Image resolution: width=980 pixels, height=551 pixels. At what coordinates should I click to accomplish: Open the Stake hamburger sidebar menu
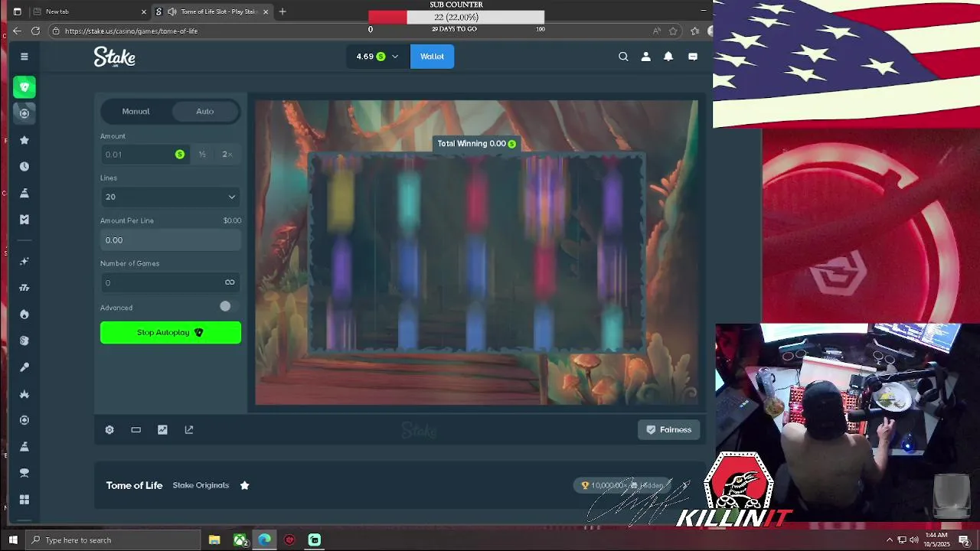click(x=24, y=57)
